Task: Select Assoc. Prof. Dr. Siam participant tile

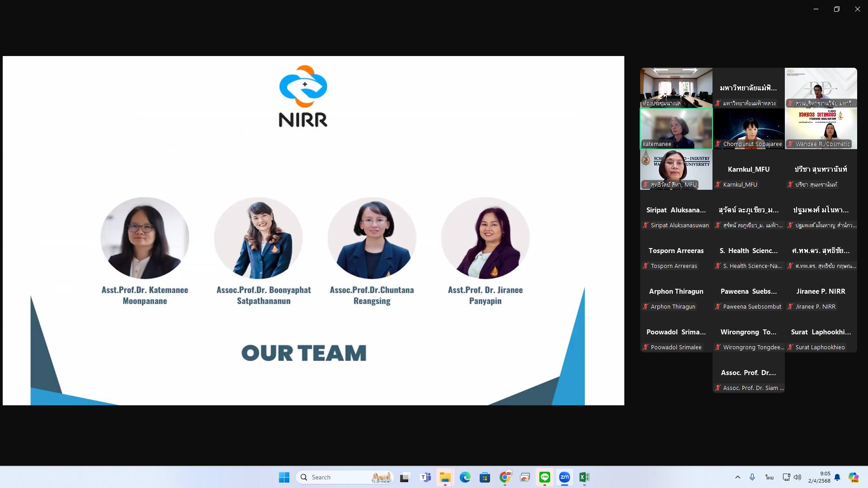Action: [749, 373]
